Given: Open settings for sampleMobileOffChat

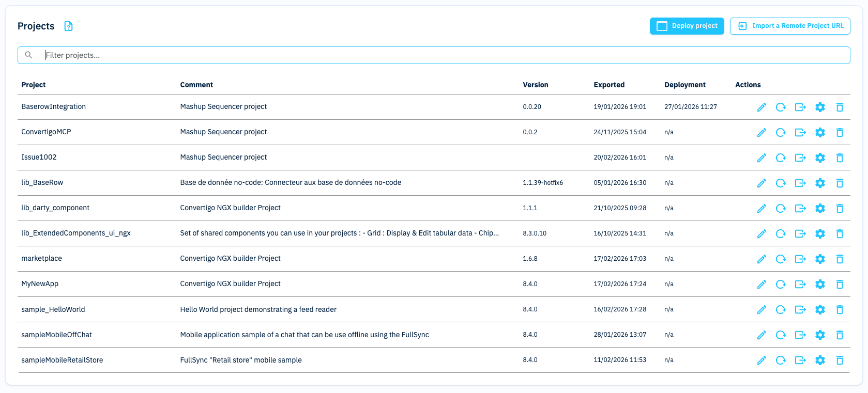Looking at the screenshot, I should pyautogui.click(x=820, y=335).
